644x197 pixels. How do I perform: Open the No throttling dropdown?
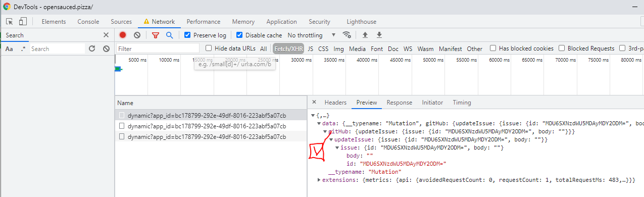pyautogui.click(x=312, y=35)
